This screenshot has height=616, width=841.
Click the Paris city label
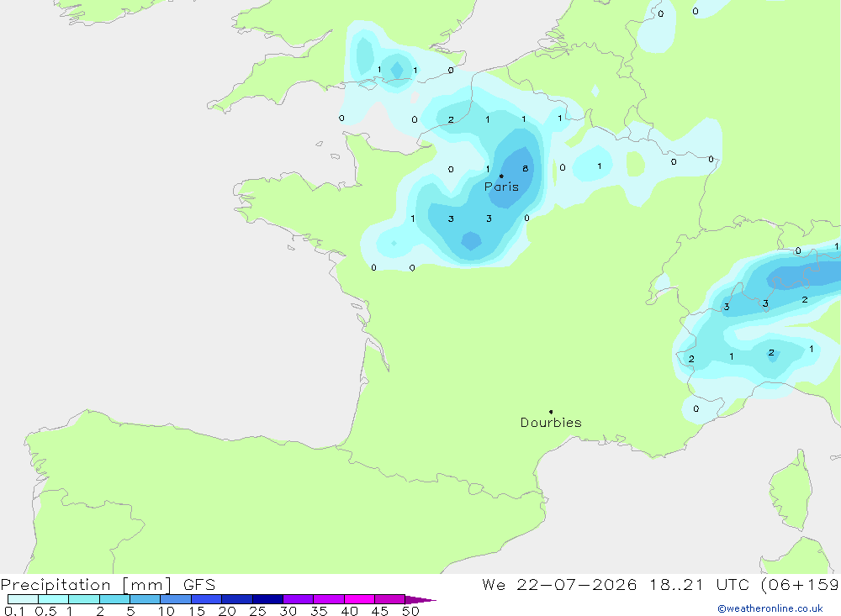click(501, 187)
